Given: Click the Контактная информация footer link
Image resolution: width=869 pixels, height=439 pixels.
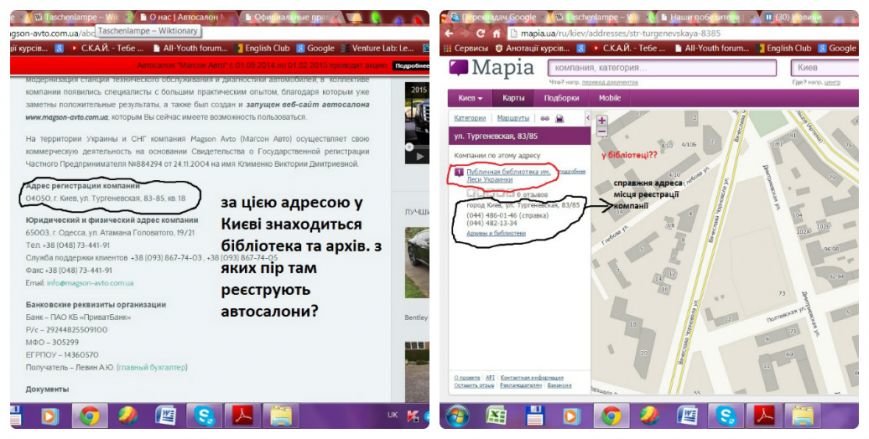Looking at the screenshot, I should point(531,377).
